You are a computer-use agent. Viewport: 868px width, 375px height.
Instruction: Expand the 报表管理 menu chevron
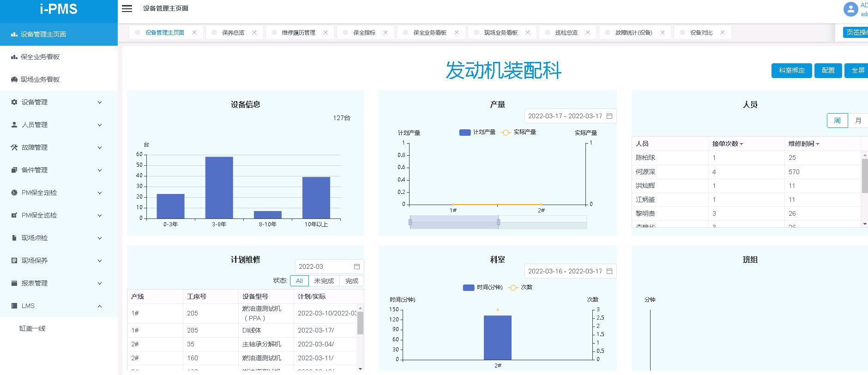tap(100, 283)
